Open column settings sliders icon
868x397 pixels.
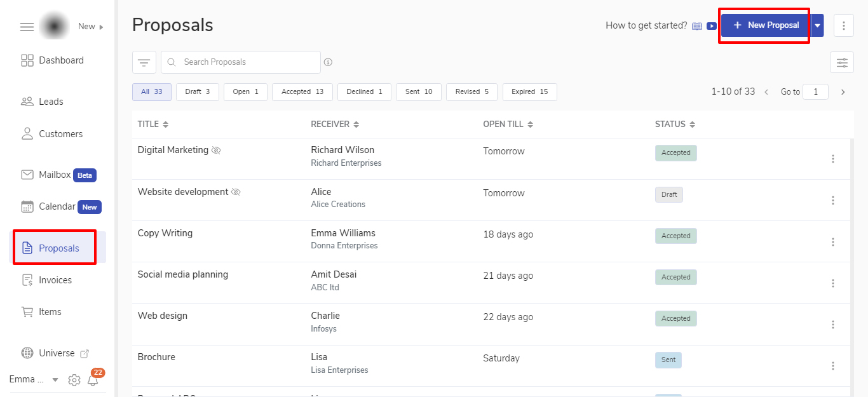point(842,62)
